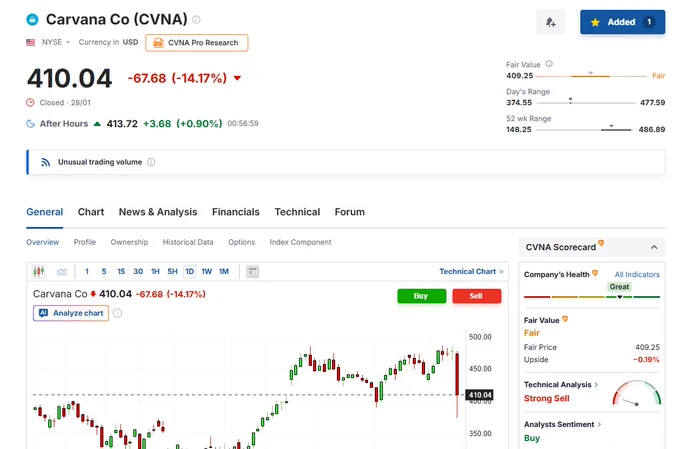680x449 pixels.
Task: Open the All Indicators link
Action: click(x=637, y=275)
